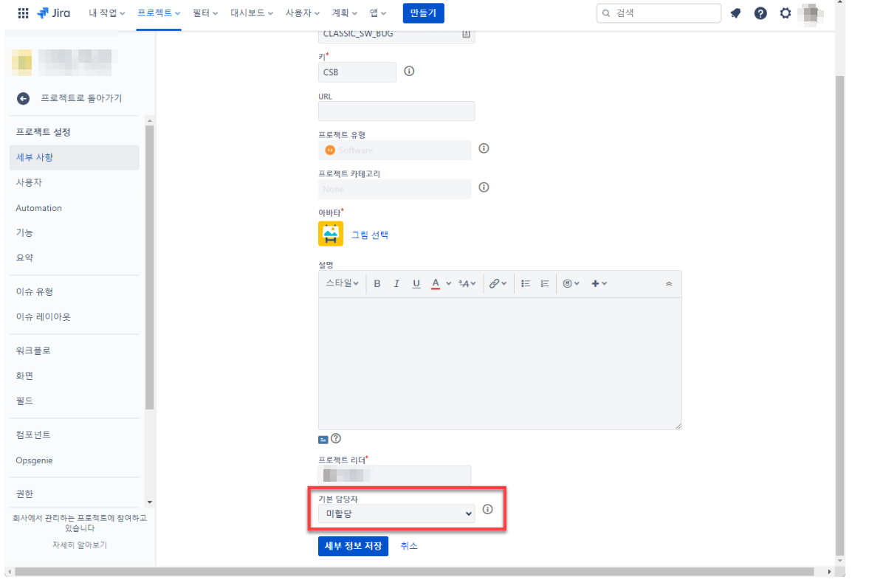
Task: Open the more text formatting dropdown
Action: coord(467,283)
